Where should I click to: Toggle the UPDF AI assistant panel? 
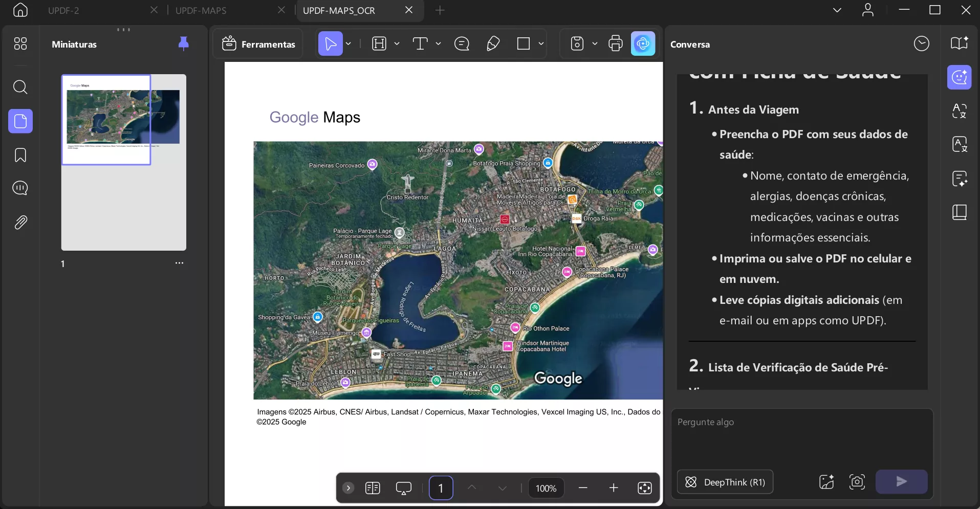643,44
